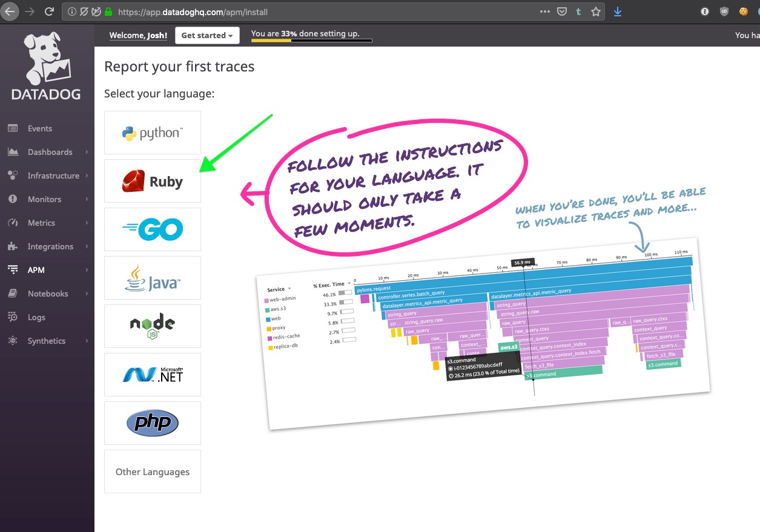Expand the Infrastructure submenu arrow

point(87,176)
